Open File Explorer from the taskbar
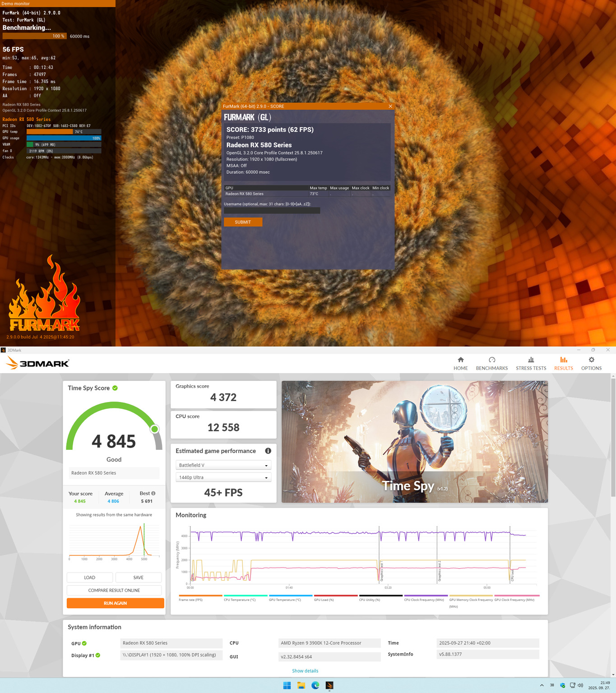Image resolution: width=616 pixels, height=693 pixels. 301,685
